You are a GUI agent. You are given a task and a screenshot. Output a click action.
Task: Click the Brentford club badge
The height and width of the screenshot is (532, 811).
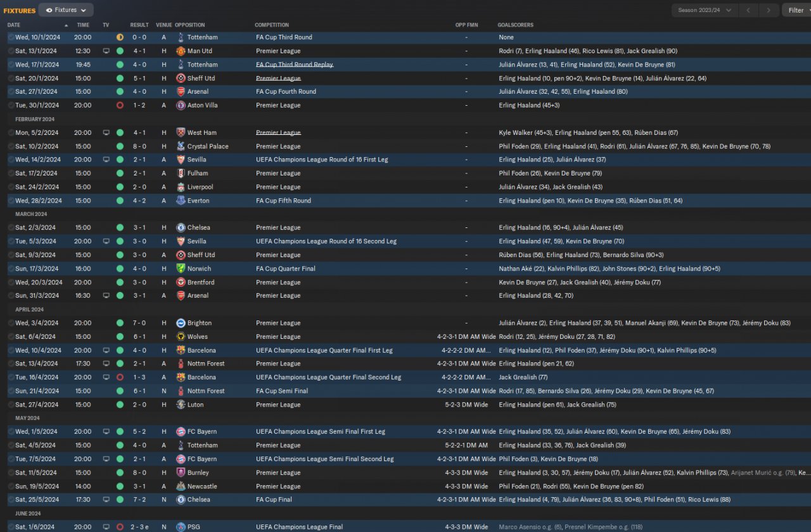[x=181, y=282]
